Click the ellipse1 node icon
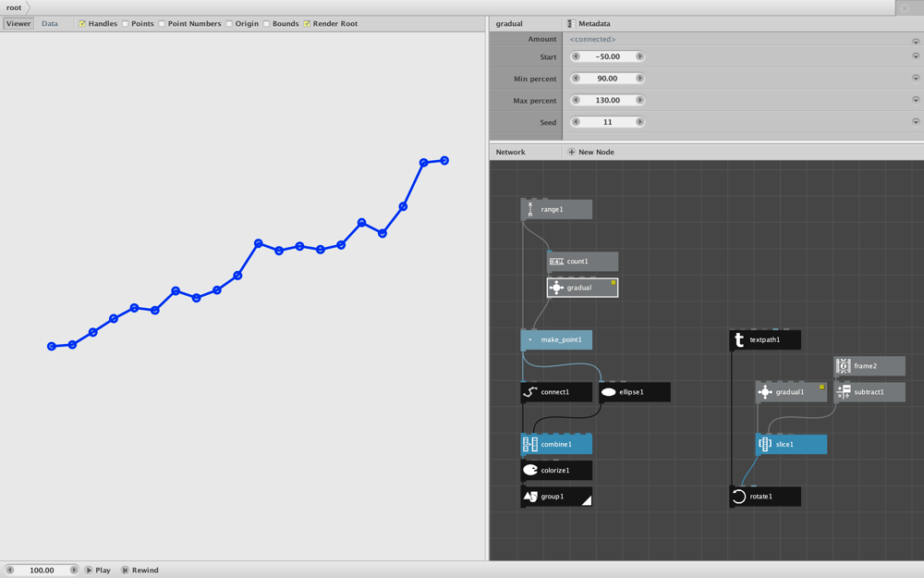This screenshot has height=578, width=924. (609, 392)
